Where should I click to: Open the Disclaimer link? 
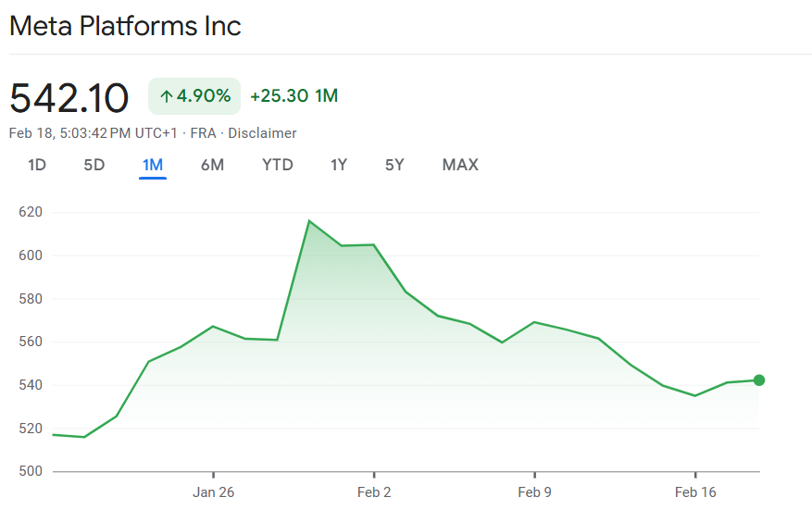tap(262, 133)
